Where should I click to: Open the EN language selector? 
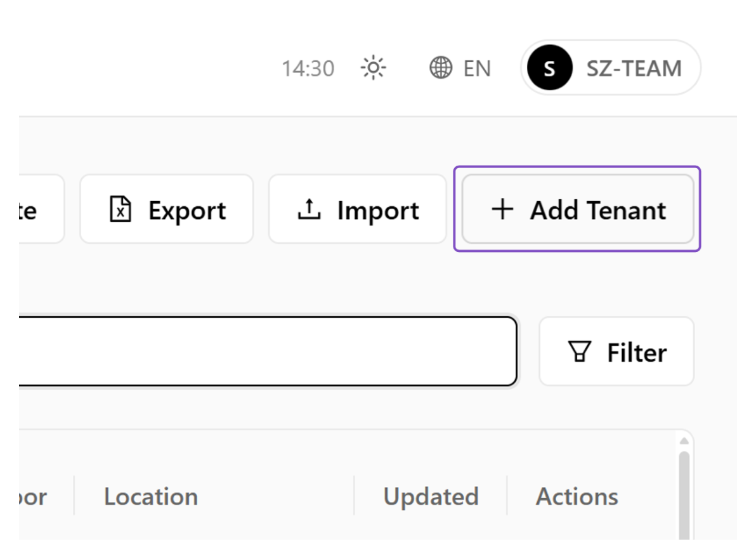pyautogui.click(x=460, y=68)
